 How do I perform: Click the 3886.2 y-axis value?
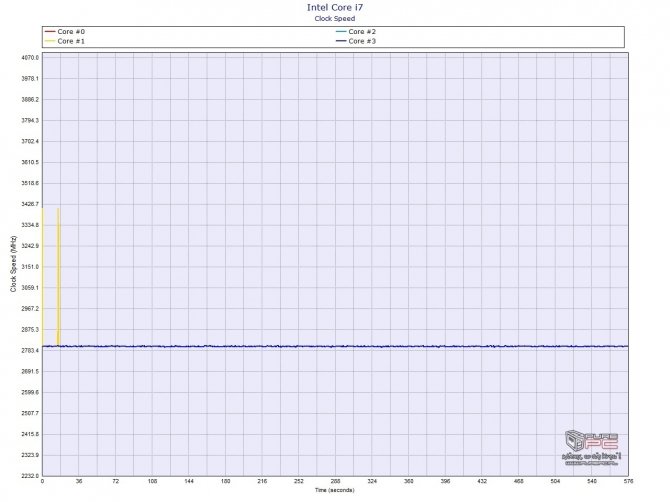30,99
